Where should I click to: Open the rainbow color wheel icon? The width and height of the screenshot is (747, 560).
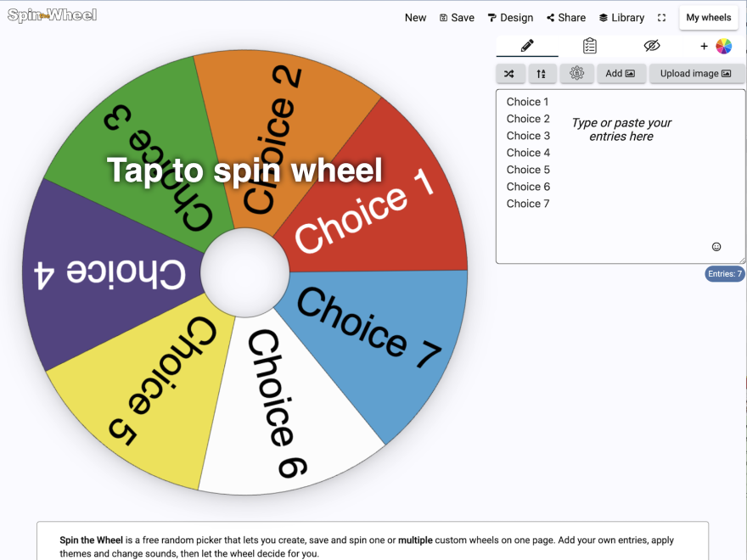tap(723, 46)
